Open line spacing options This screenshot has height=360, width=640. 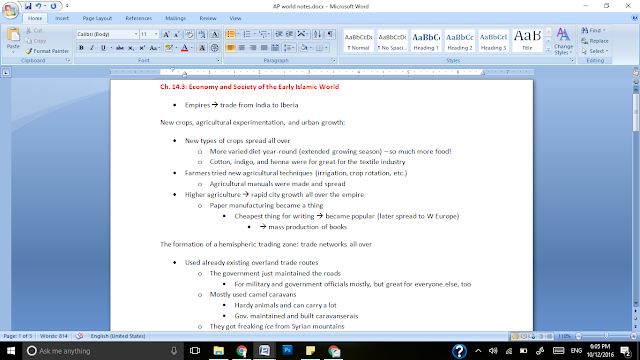289,48
